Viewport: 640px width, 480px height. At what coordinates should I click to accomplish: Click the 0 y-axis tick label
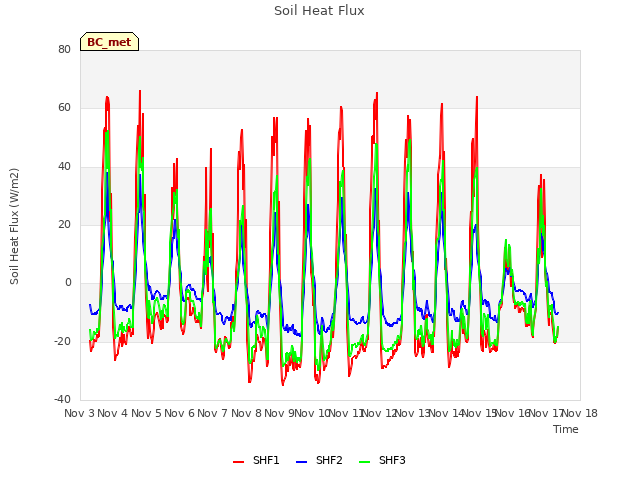point(68,282)
